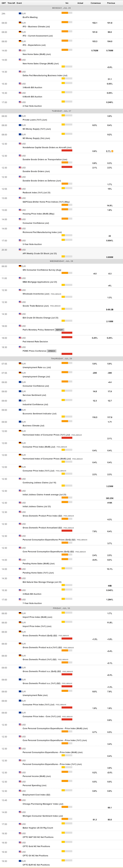Click the Previous column header

click(x=111, y=3)
